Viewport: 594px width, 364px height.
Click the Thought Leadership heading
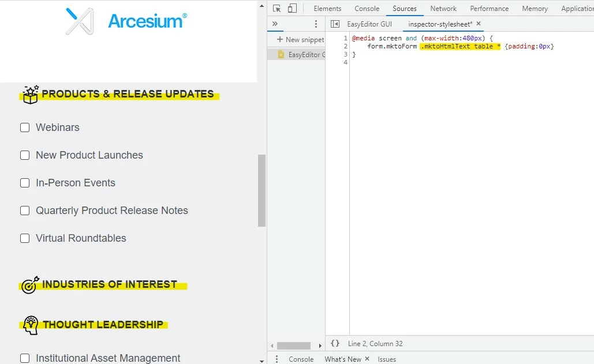103,324
